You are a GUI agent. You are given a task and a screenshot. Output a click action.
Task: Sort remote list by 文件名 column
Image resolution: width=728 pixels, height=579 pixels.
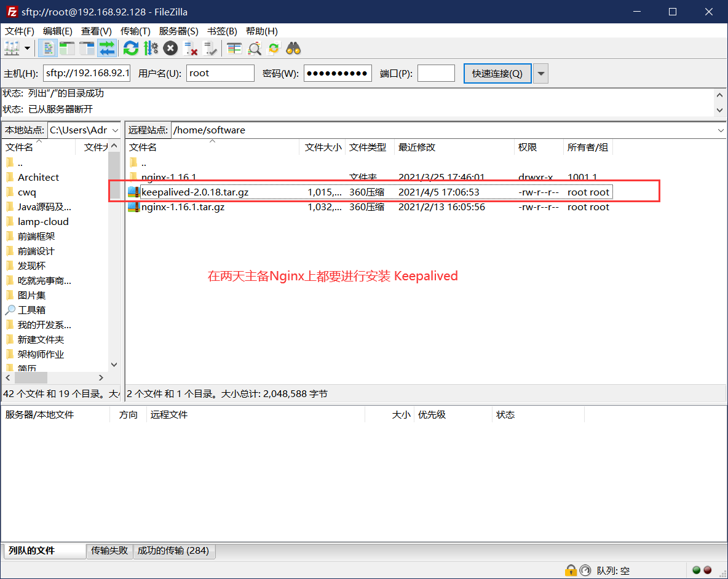coord(212,147)
